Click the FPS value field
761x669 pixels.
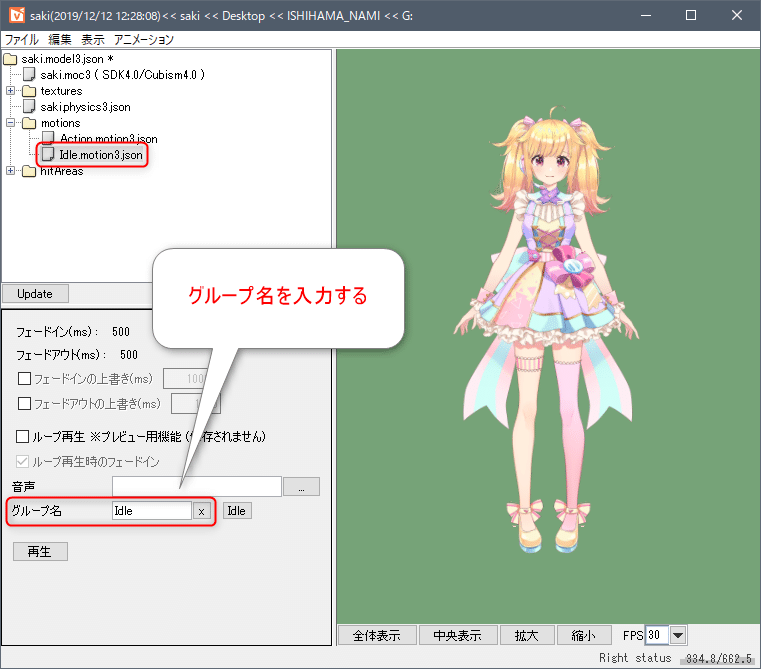(657, 635)
